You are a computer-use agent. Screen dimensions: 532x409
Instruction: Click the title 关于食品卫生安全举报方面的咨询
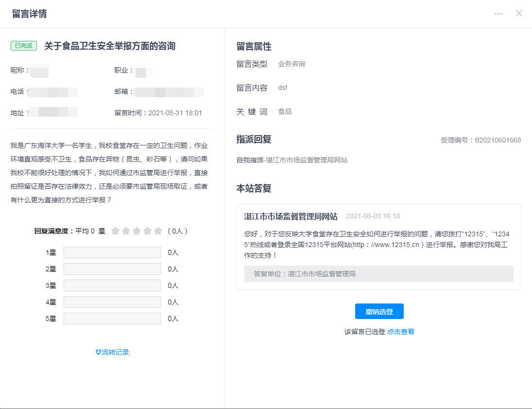[110, 46]
